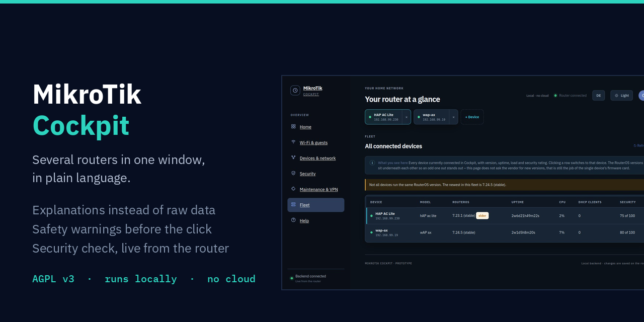Navigate to Maintenance & VPN
Viewport: 644px width, 322px height.
[x=318, y=190]
